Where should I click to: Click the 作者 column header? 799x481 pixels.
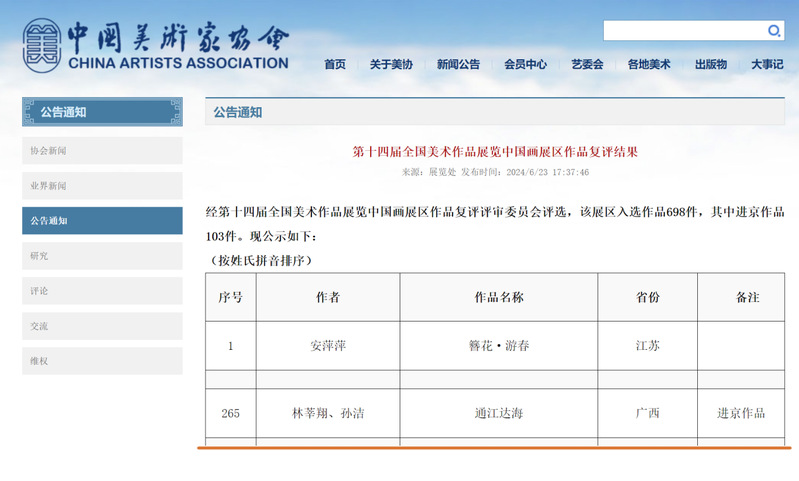click(328, 297)
